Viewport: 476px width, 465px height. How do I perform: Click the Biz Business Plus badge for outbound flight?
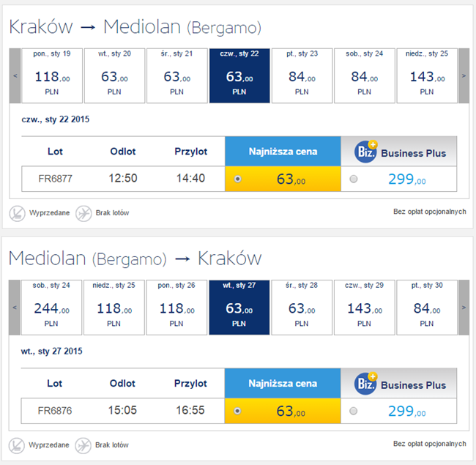click(365, 152)
